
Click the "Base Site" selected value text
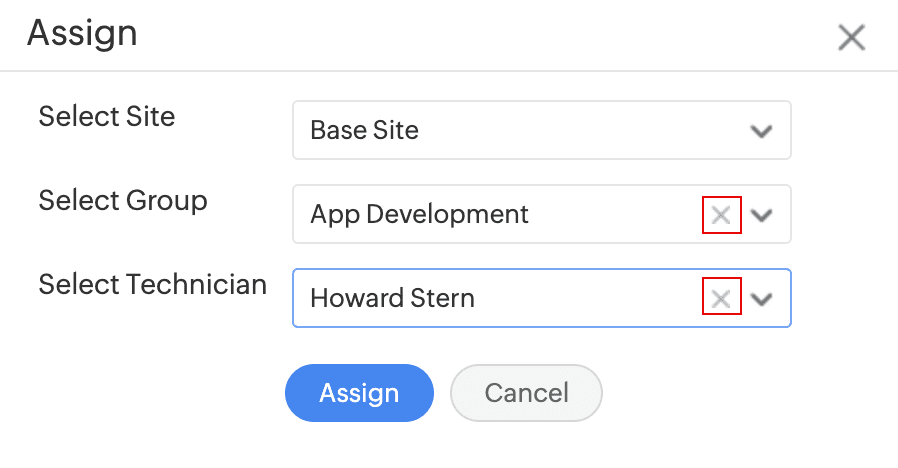click(x=365, y=130)
